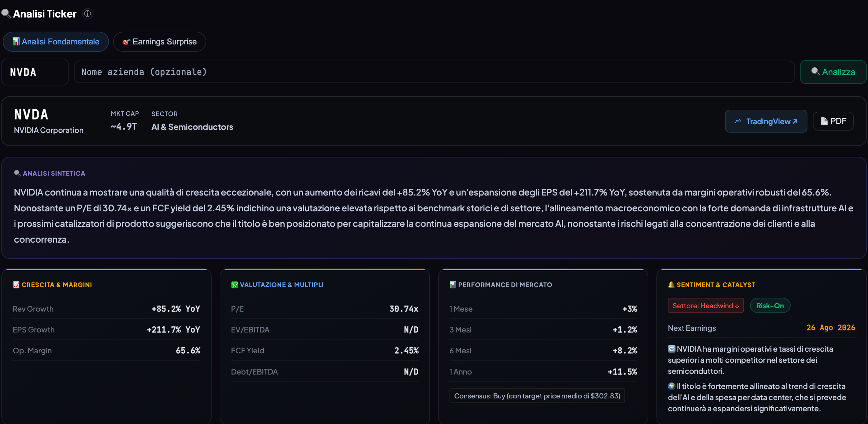Click the bell icon beside Sentiment & Catalyst
Viewport: 868px width, 424px height.
coord(671,285)
